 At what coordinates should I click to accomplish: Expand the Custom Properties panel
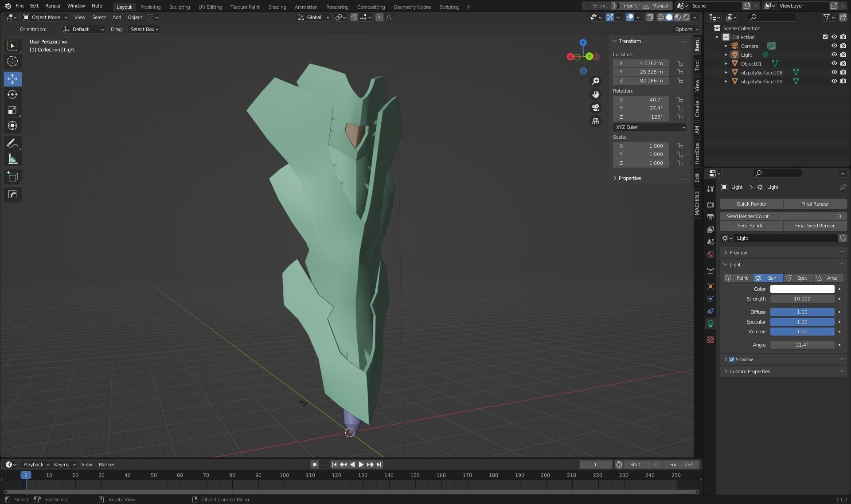(750, 371)
